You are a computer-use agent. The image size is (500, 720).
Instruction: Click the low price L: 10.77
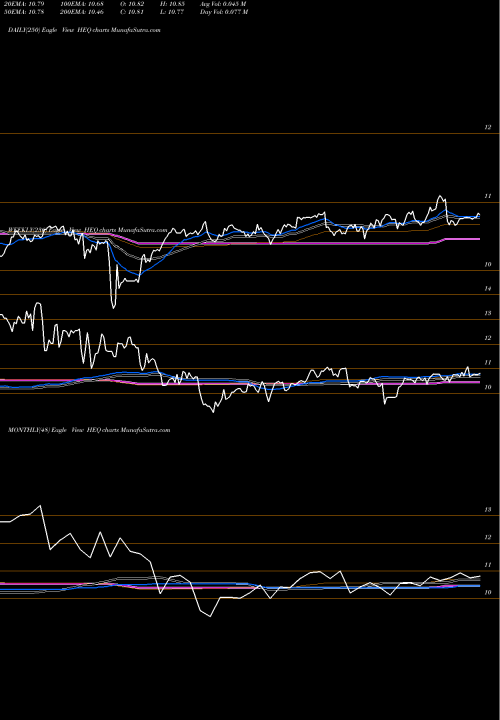click(173, 12)
